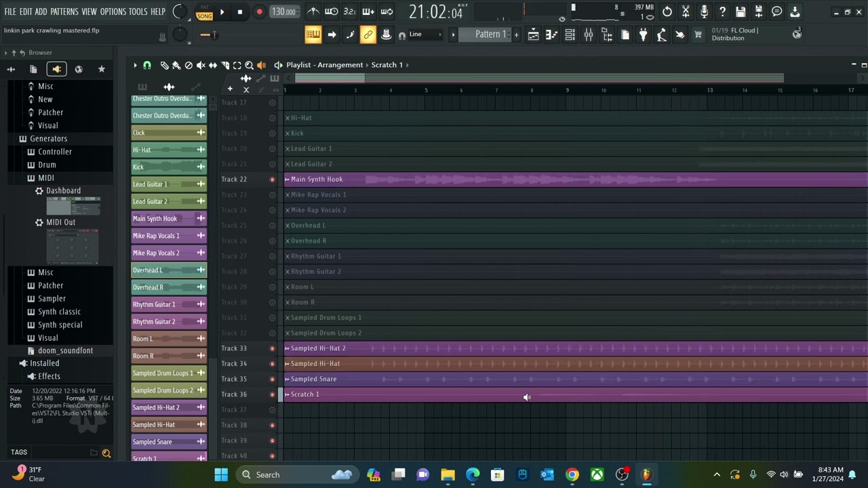Screen dimensions: 868x488
Task: Open the OPTIONS menu
Action: [x=113, y=12]
